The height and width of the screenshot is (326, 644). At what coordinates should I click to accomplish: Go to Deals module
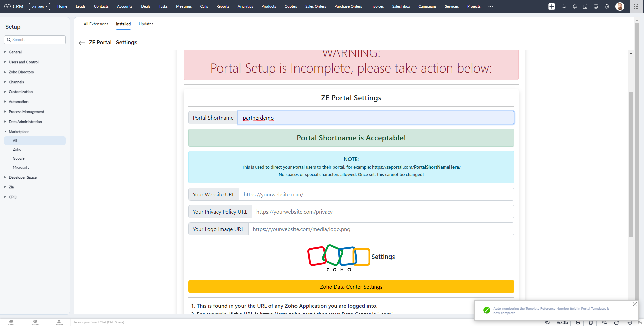coord(146,6)
